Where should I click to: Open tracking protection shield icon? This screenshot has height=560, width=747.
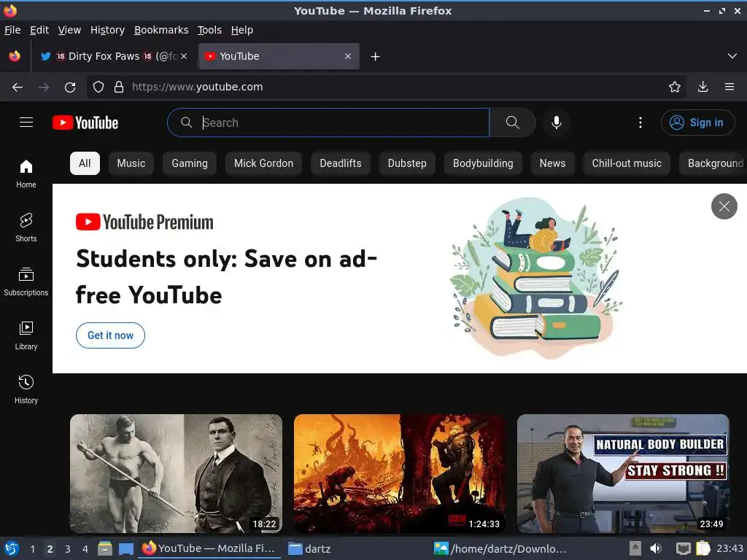98,87
